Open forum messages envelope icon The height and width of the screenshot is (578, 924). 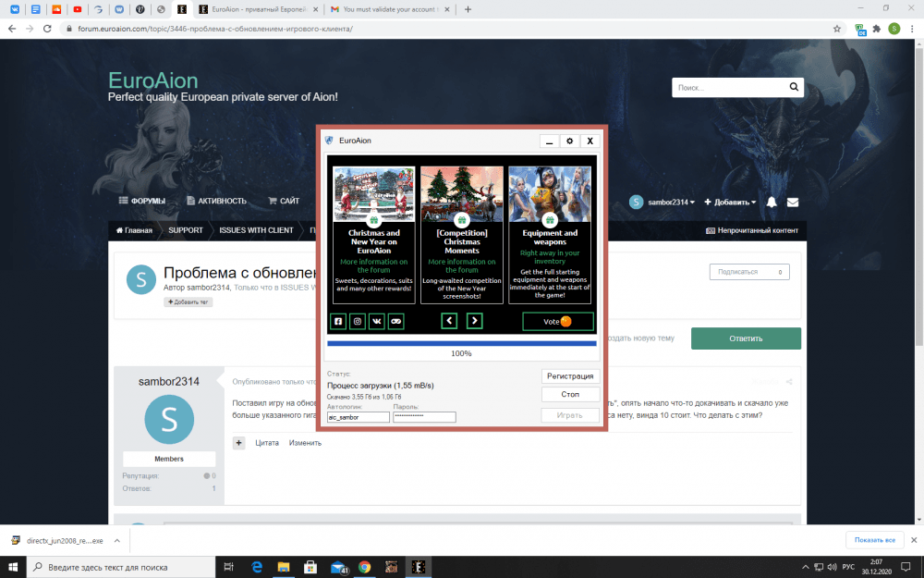(x=793, y=202)
